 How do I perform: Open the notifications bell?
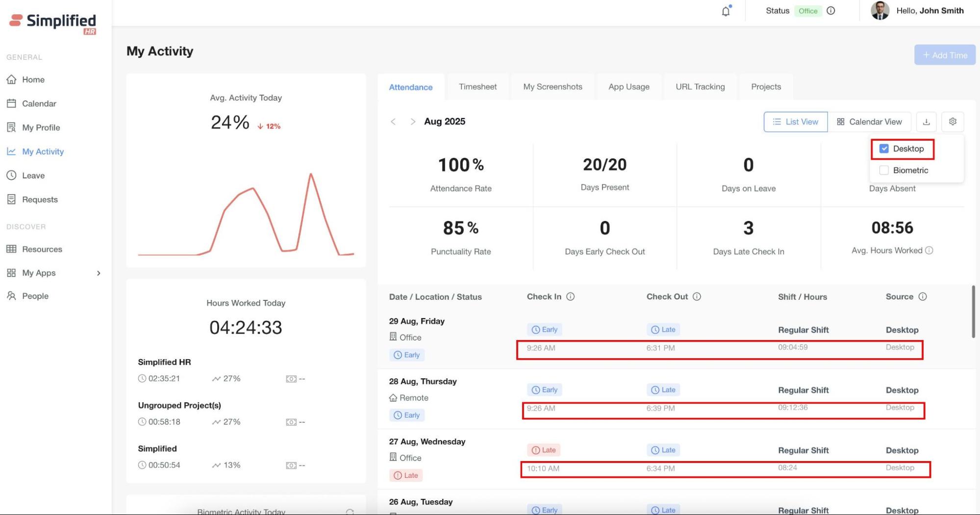tap(726, 11)
